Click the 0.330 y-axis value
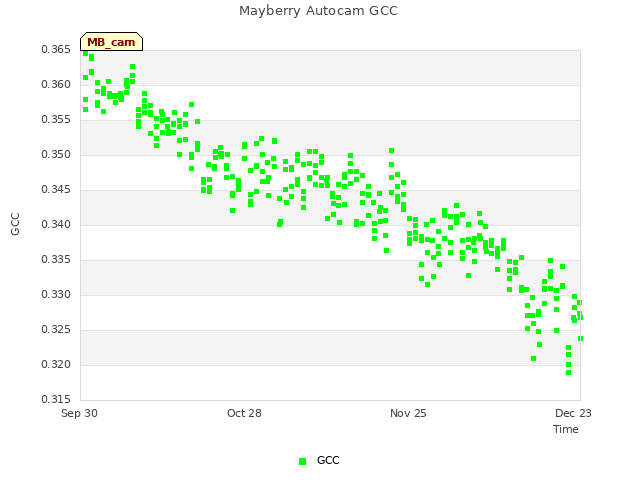The image size is (640, 480). [56, 295]
